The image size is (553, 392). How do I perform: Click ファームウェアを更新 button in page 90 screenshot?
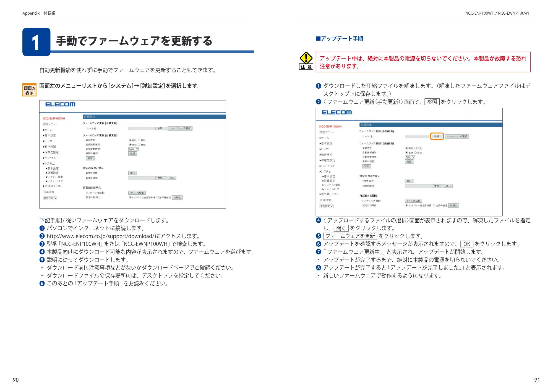(180, 128)
